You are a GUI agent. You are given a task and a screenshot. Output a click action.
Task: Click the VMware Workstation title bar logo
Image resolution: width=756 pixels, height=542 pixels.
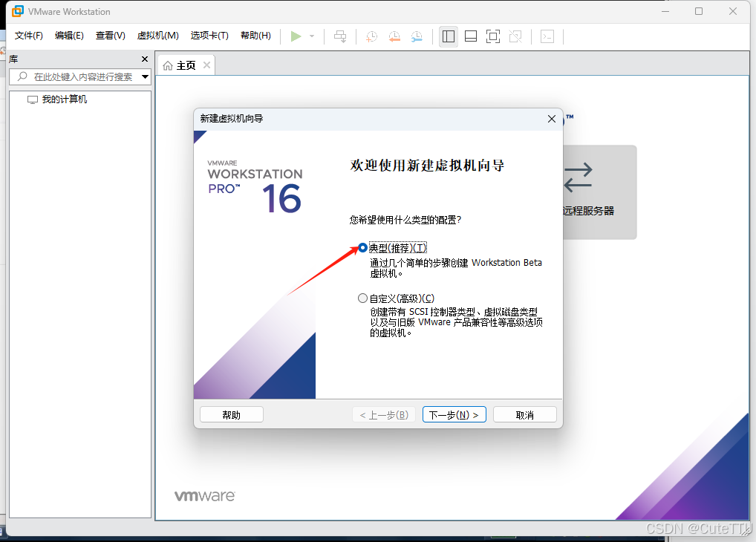18,11
